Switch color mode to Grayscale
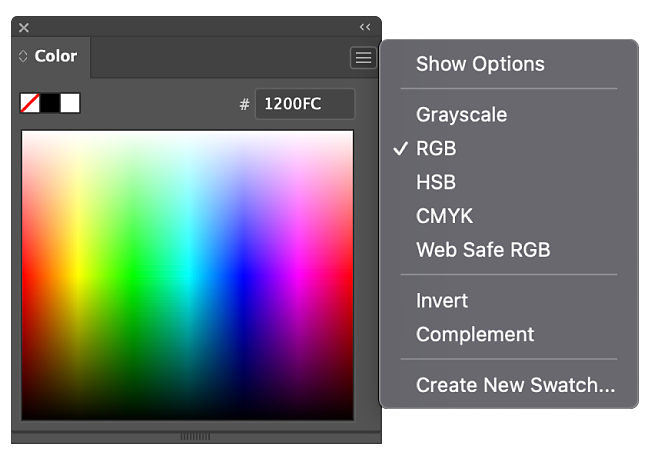Viewport: 650px width, 460px height. [x=461, y=115]
